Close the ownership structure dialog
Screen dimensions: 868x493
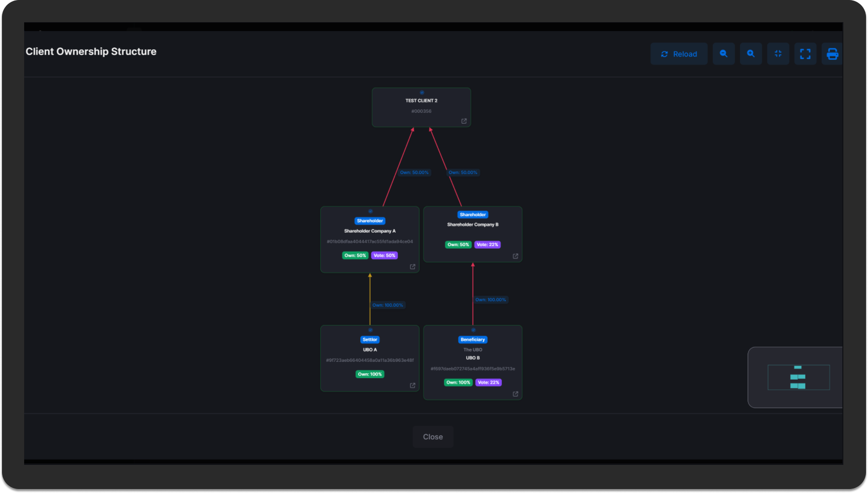click(x=433, y=437)
